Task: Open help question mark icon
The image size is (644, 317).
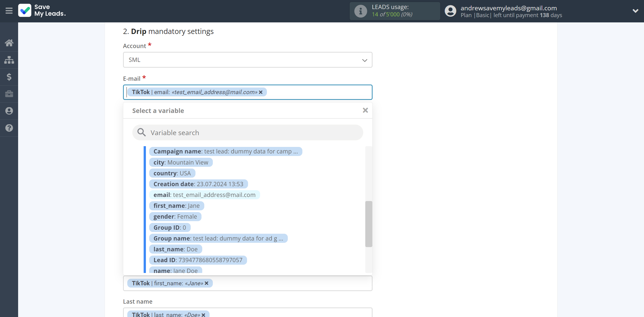Action: (x=9, y=128)
